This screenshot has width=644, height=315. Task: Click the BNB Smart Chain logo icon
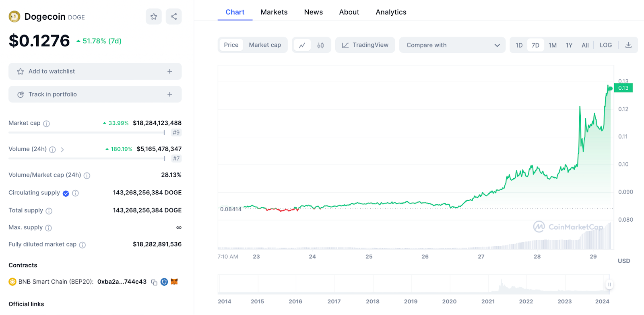coord(12,282)
